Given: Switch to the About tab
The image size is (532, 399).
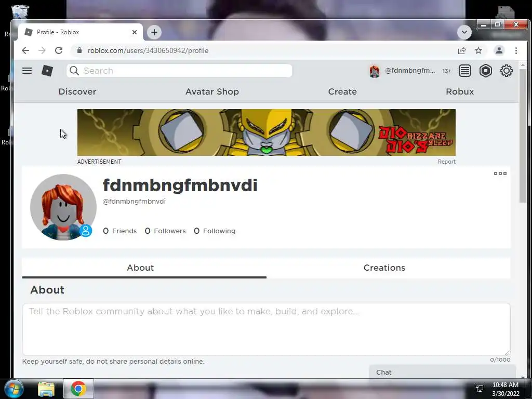Looking at the screenshot, I should (144, 268).
